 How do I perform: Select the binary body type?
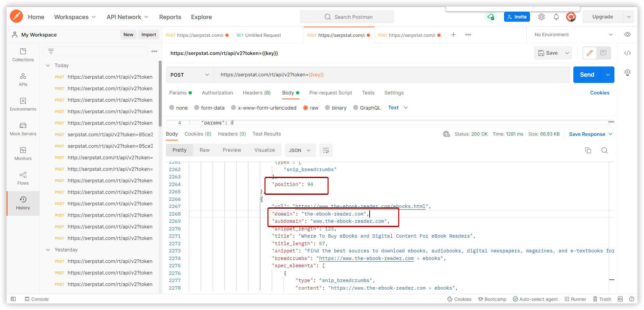pyautogui.click(x=328, y=108)
